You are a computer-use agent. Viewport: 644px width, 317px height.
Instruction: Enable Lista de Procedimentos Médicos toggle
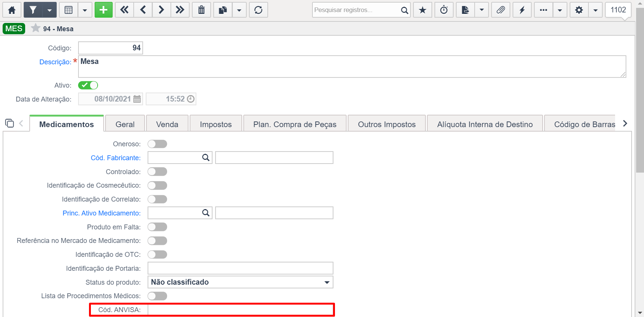157,296
